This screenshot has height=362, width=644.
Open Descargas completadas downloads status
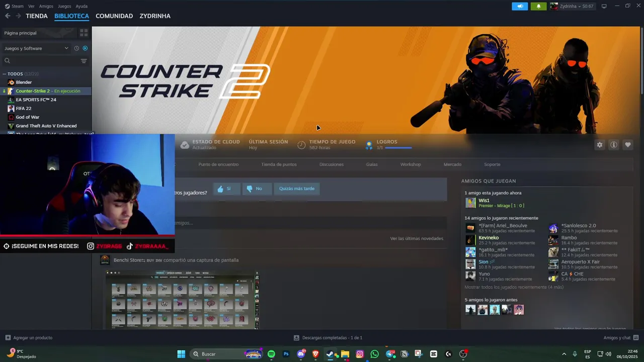pyautogui.click(x=328, y=338)
